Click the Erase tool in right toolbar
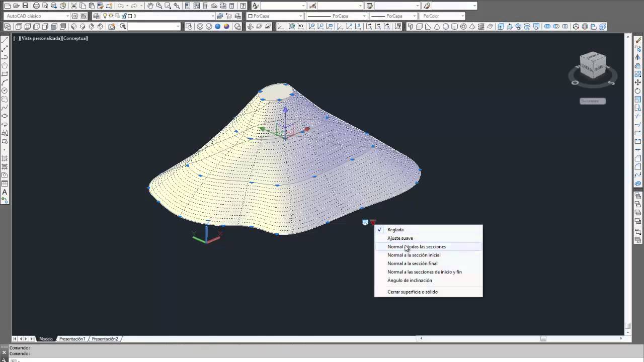The image size is (644, 362). 638,40
